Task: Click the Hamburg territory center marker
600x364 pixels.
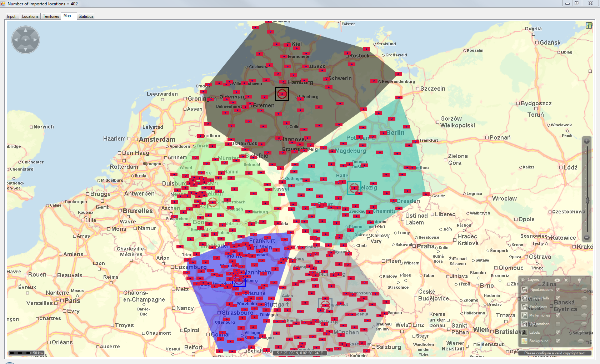Action: click(x=282, y=94)
